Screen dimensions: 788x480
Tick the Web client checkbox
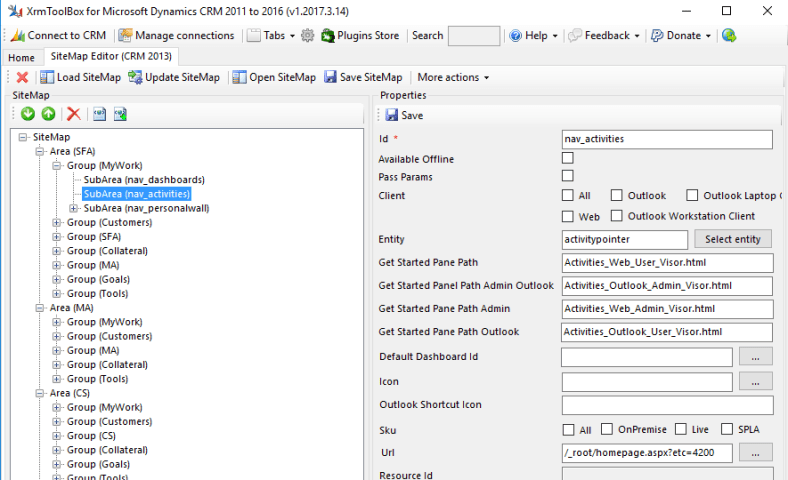point(568,216)
